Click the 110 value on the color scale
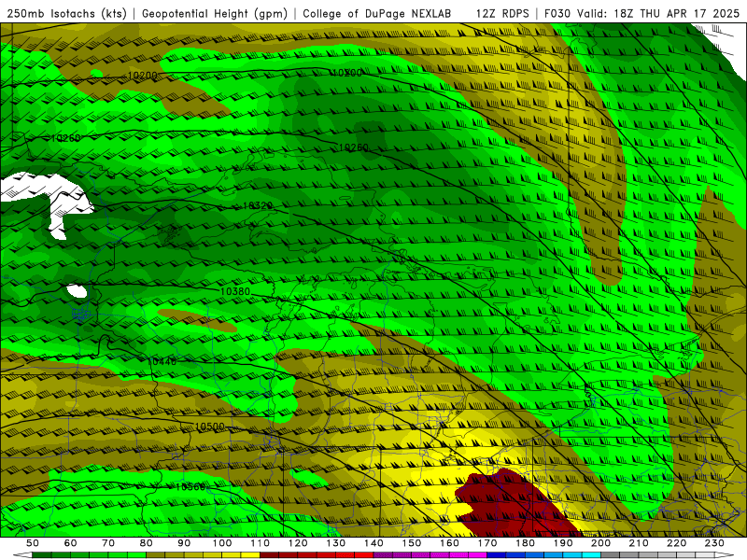747x560 pixels. click(261, 543)
